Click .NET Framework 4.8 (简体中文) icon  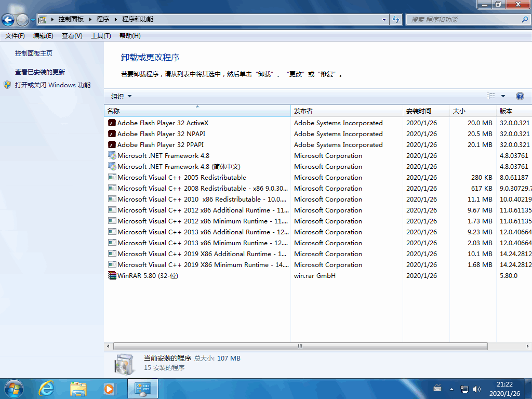coord(112,166)
